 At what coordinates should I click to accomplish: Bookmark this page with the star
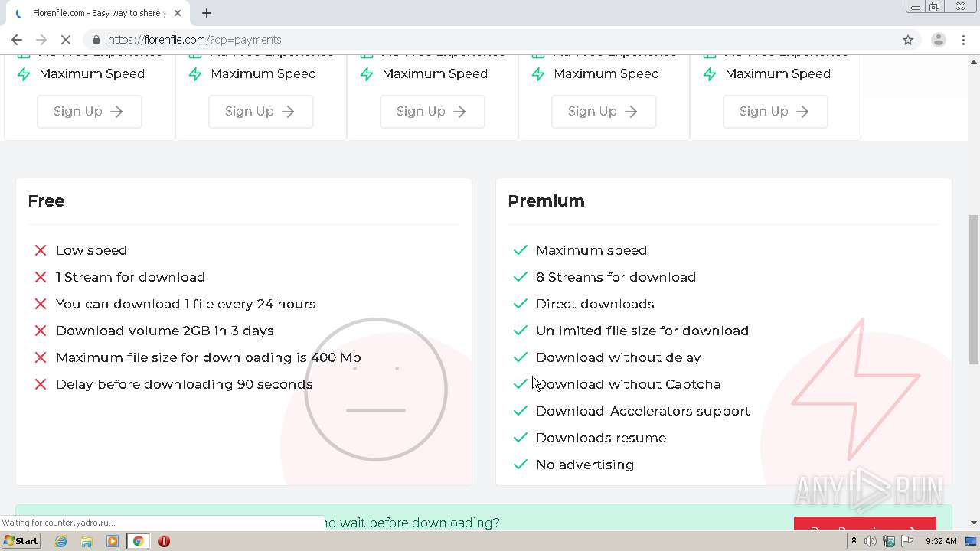point(908,40)
